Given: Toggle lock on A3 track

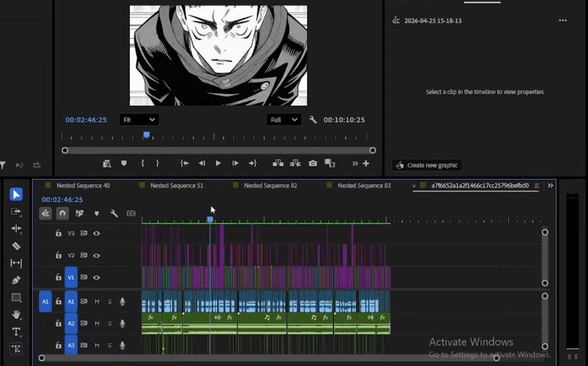Looking at the screenshot, I should pos(58,345).
